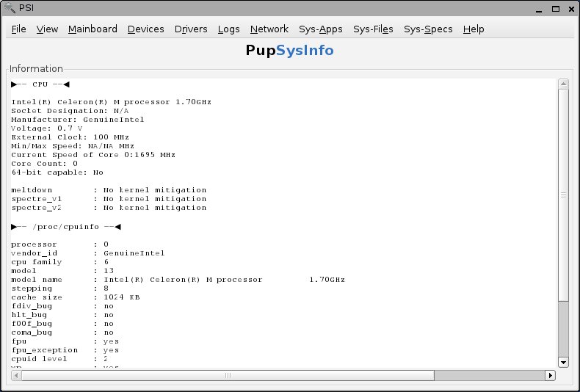Click the 'cpuid level : 2' row
Image resolution: width=580 pixels, height=392 pixels.
[x=60, y=360]
